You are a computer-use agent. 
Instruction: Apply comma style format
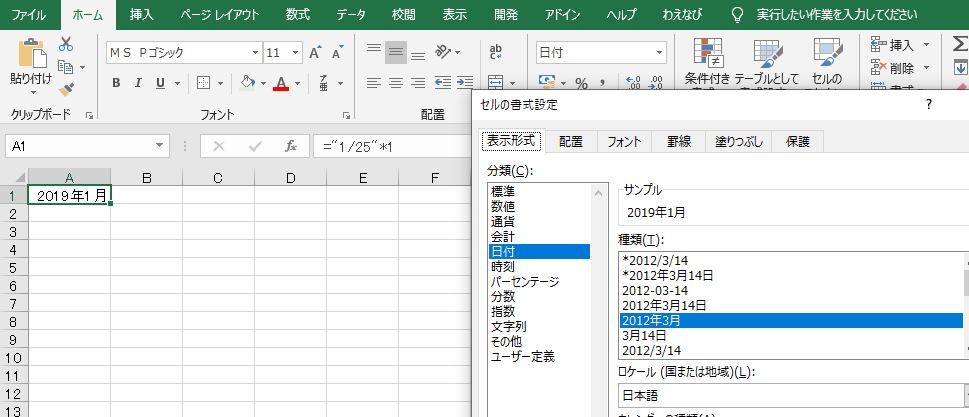602,83
